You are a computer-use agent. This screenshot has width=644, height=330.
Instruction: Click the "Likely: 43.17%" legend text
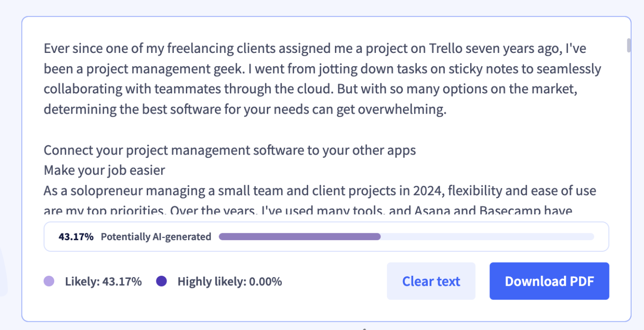coord(103,281)
